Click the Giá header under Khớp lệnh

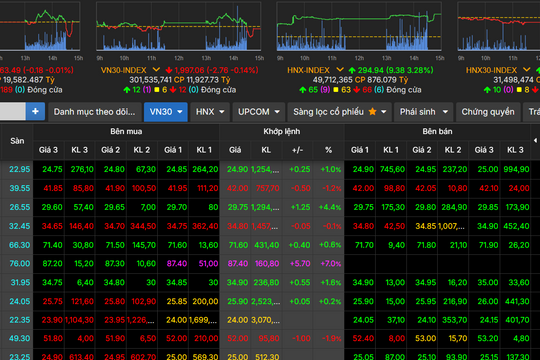235,150
